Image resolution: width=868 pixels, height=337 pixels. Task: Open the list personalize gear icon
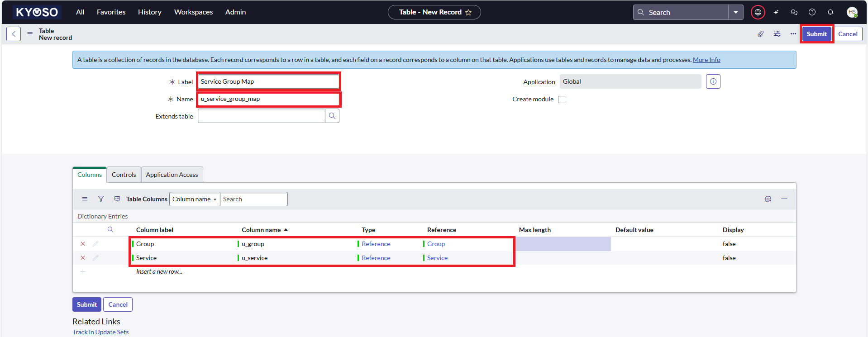click(768, 199)
